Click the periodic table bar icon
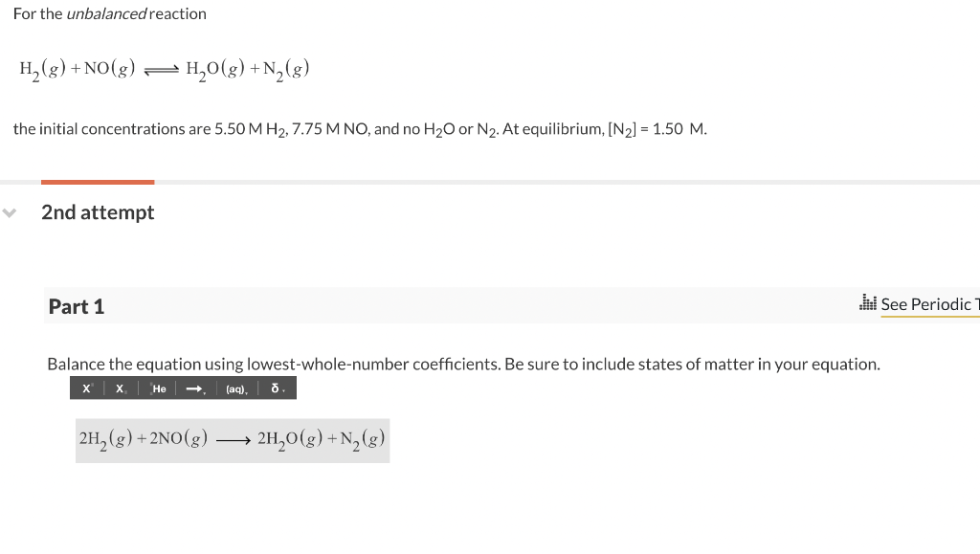 tap(868, 303)
